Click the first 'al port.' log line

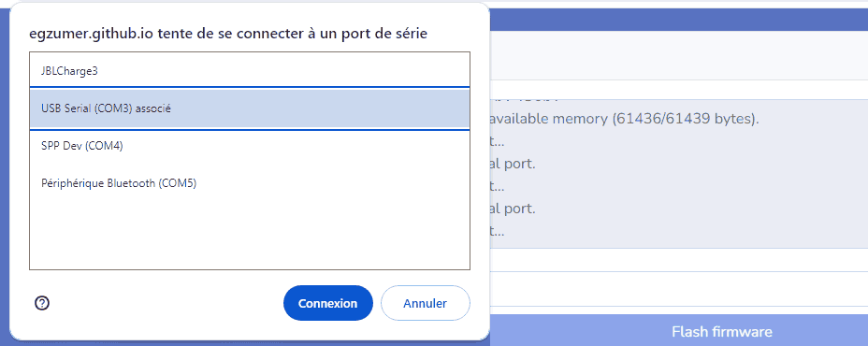click(x=512, y=165)
